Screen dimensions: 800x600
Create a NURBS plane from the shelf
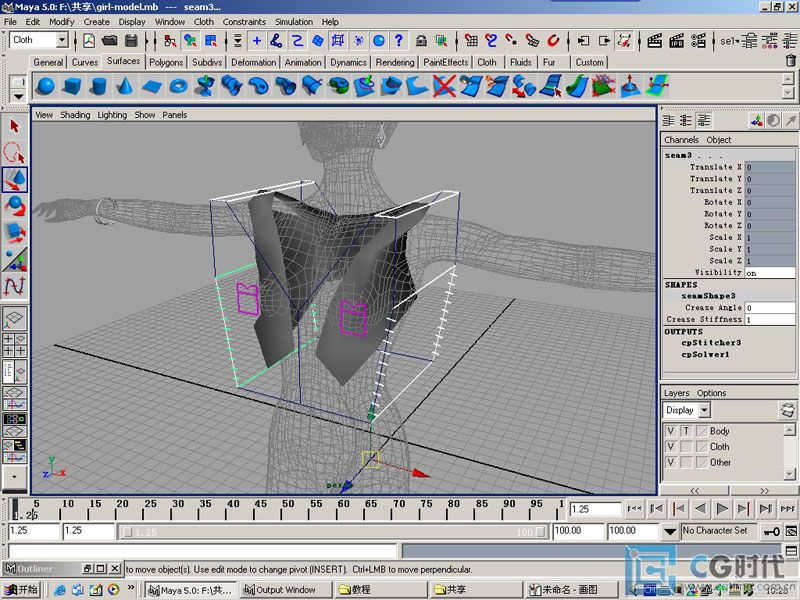pos(152,85)
